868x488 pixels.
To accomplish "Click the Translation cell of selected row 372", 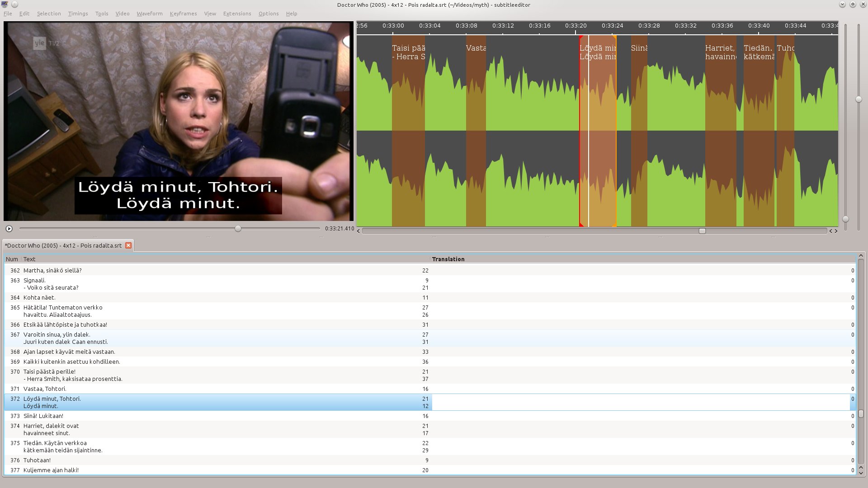I will pyautogui.click(x=641, y=402).
